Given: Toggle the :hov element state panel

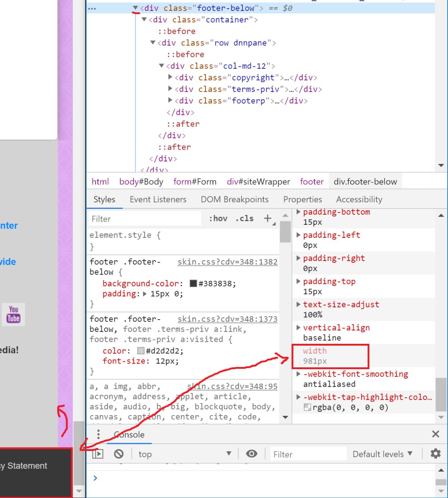Looking at the screenshot, I should coord(218,218).
